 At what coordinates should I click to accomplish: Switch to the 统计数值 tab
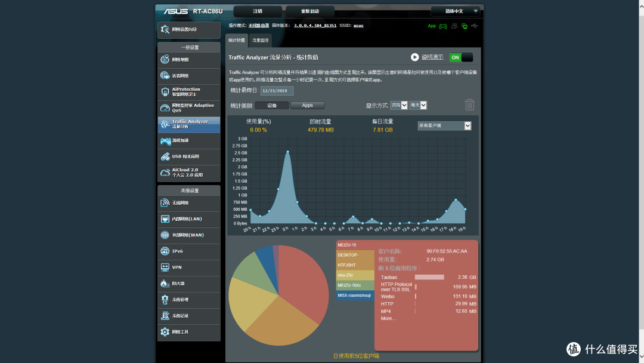tap(237, 40)
